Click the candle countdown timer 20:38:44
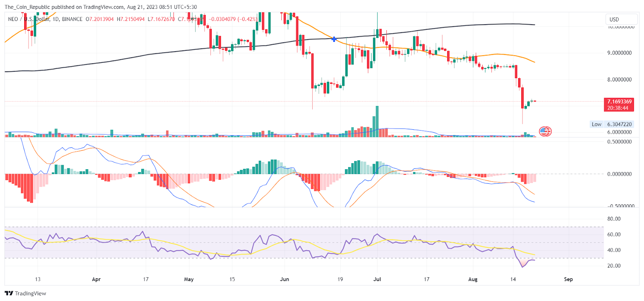Image resolution: width=644 pixels, height=301 pixels. (x=618, y=108)
